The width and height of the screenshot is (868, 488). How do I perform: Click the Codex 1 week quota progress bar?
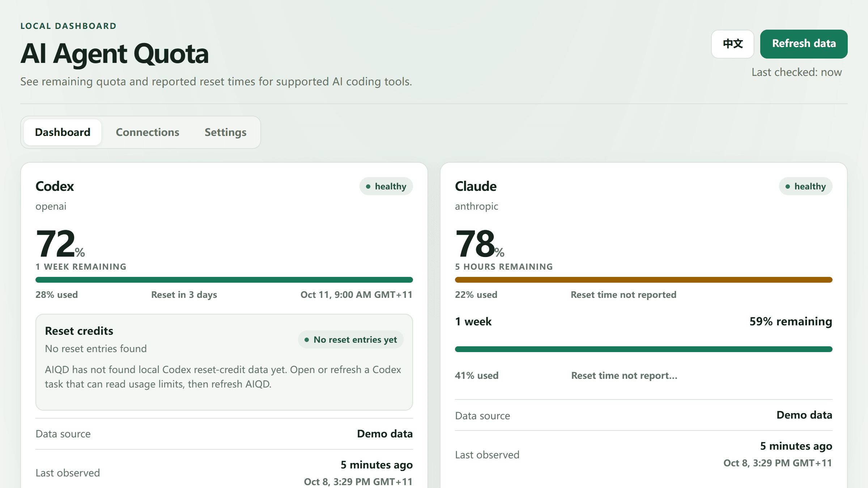pos(224,280)
